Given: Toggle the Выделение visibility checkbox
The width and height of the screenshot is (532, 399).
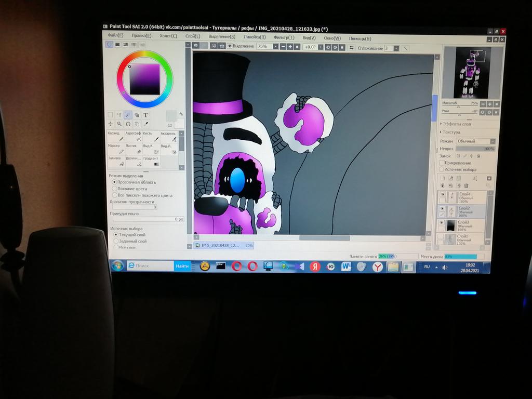Looking at the screenshot, I should [x=230, y=46].
